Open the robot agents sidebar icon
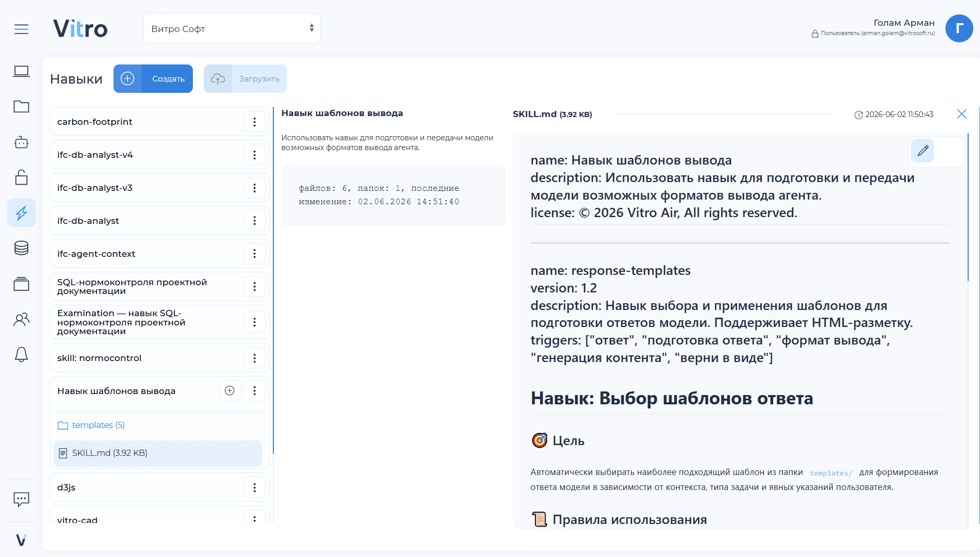Image resolution: width=980 pixels, height=557 pixels. 21,142
